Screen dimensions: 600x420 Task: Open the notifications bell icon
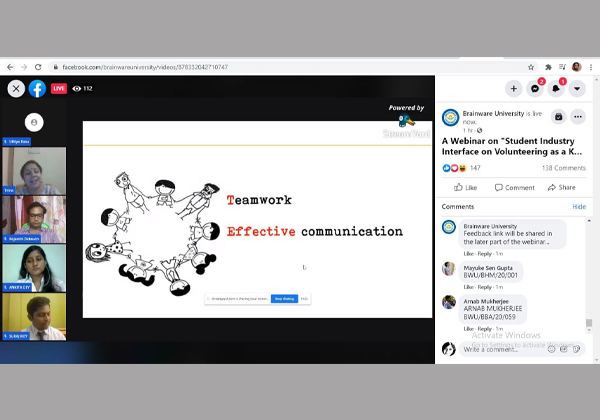point(557,88)
